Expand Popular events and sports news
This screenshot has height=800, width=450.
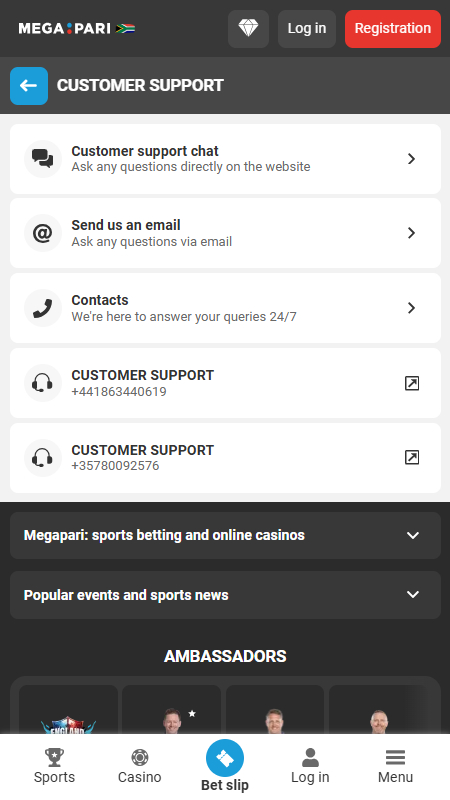pos(226,595)
